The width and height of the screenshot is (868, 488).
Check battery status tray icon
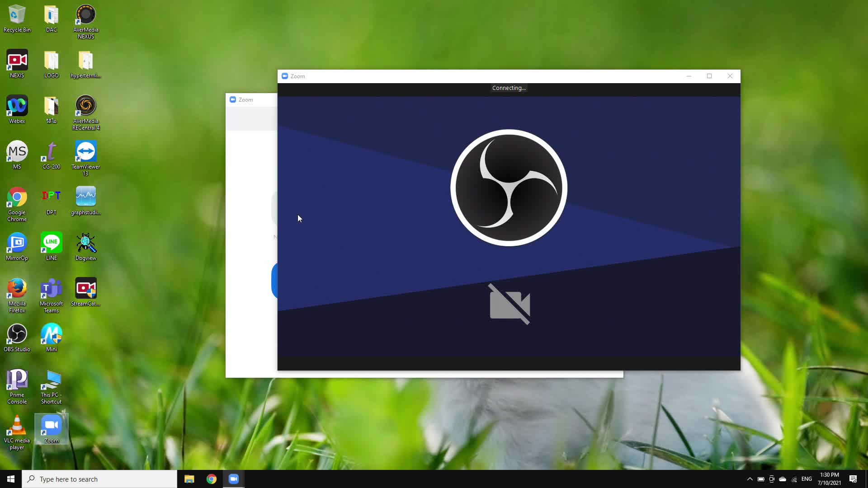pos(761,479)
